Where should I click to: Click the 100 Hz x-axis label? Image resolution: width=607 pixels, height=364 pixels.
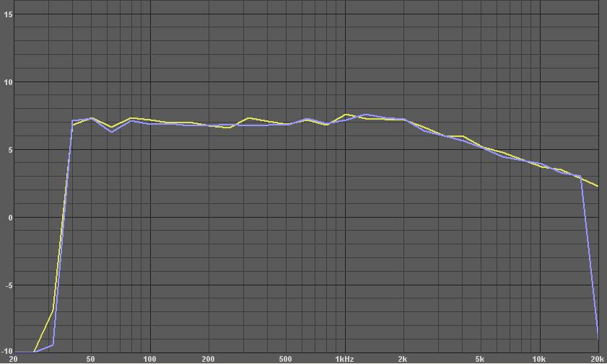[x=149, y=360]
